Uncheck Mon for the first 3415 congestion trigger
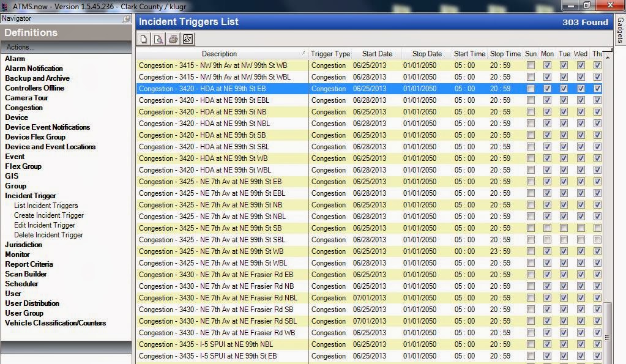 pyautogui.click(x=547, y=65)
